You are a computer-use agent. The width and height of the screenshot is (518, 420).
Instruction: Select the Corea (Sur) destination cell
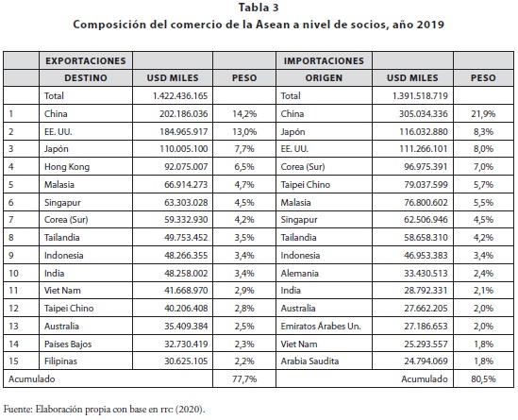[x=86, y=219]
